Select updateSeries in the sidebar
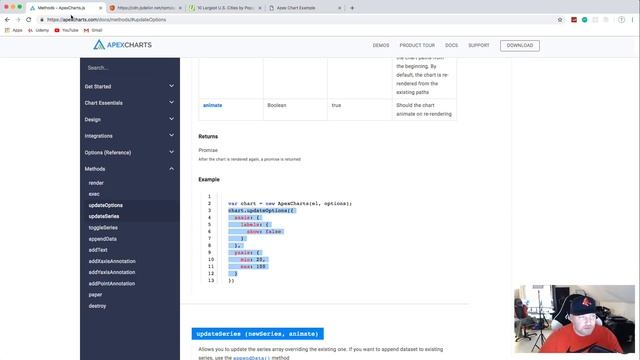640x360 pixels. (104, 216)
